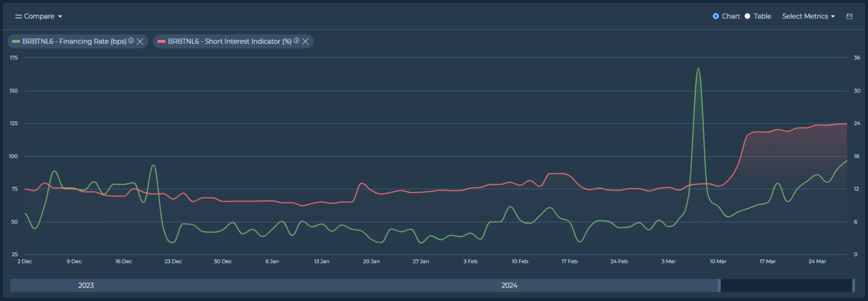Remove the Short Interest Indicator series with its X
This screenshot has height=301, width=868.
coord(305,41)
